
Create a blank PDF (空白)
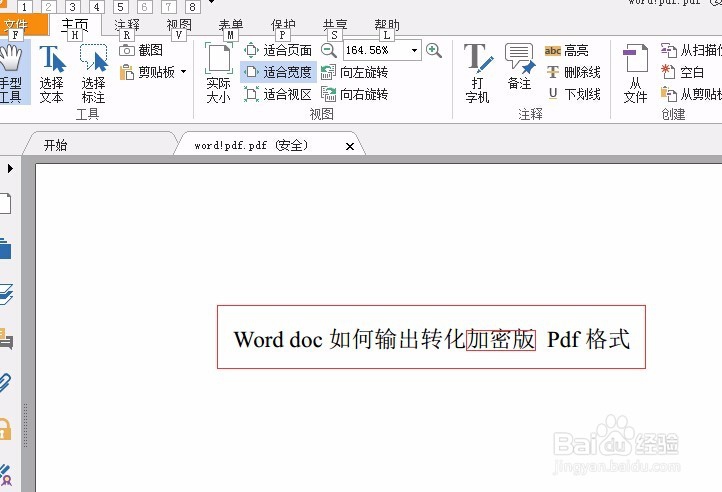pos(682,72)
